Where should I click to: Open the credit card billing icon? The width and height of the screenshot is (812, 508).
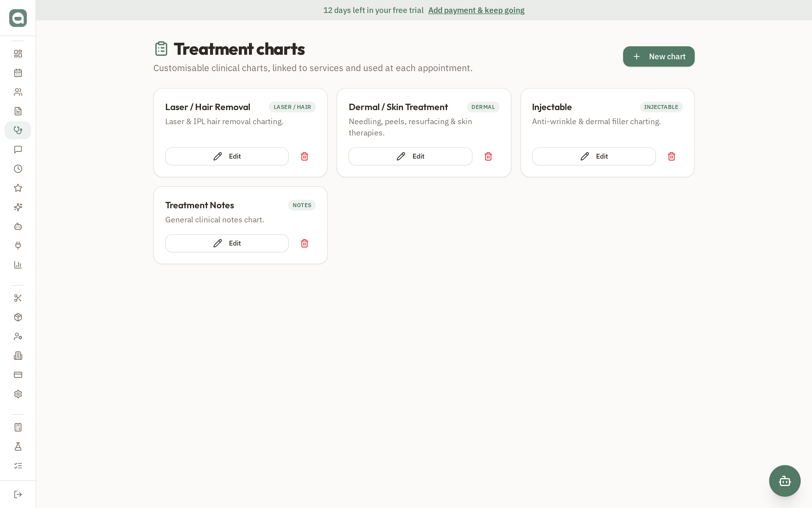point(18,375)
